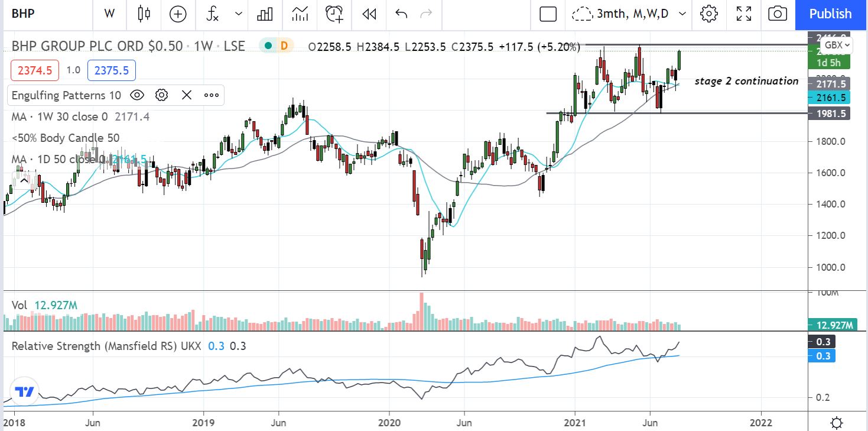
Task: Click the TradingView logo on the chart
Action: pyautogui.click(x=24, y=392)
